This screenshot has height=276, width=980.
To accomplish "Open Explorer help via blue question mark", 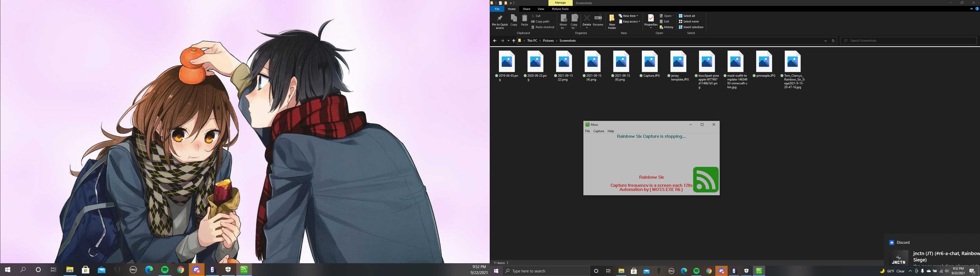I will coord(977,9).
